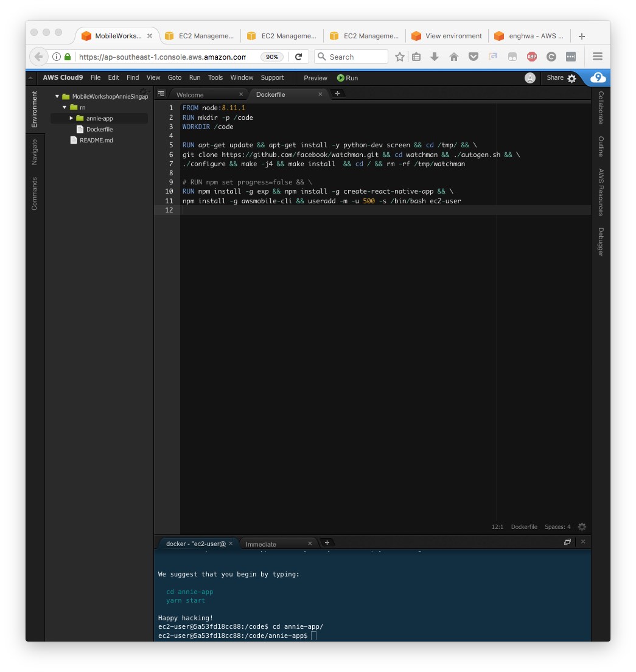
Task: Click the user avatar icon
Action: (530, 78)
